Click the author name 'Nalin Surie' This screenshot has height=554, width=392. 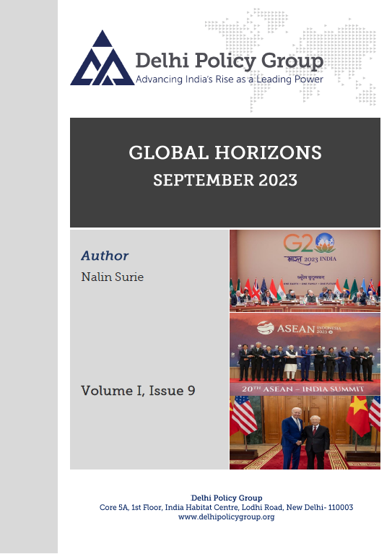pos(113,277)
